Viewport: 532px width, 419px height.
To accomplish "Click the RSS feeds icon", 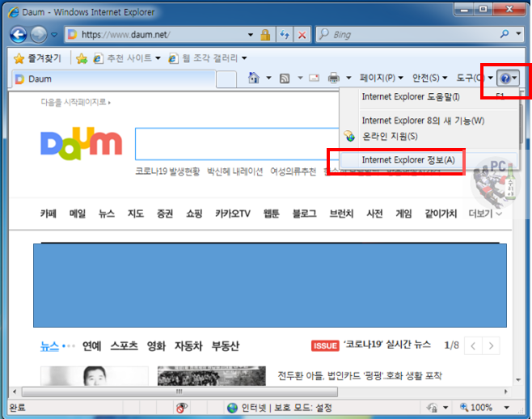I will [285, 78].
